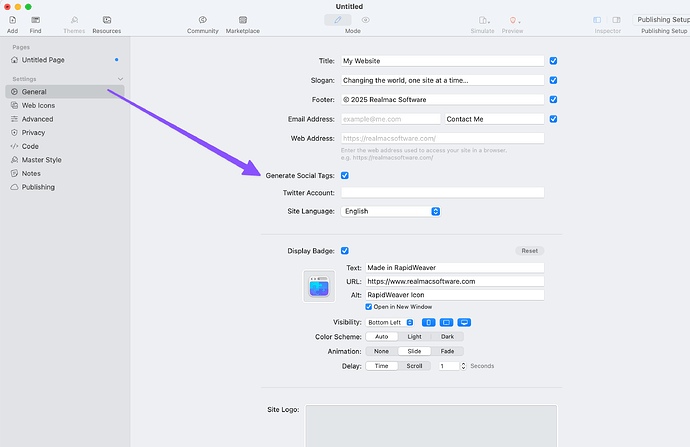Uncheck the Display Badge option
690x447 pixels.
[345, 251]
